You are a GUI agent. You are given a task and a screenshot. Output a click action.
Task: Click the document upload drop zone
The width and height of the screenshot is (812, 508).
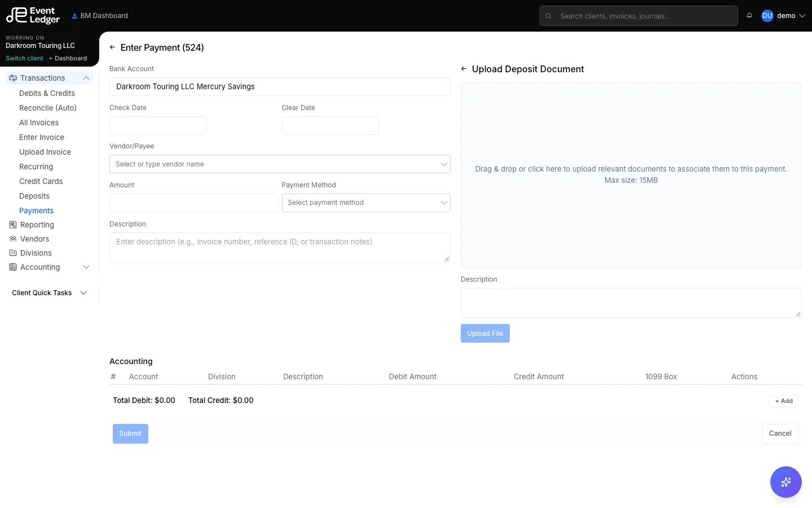[631, 175]
